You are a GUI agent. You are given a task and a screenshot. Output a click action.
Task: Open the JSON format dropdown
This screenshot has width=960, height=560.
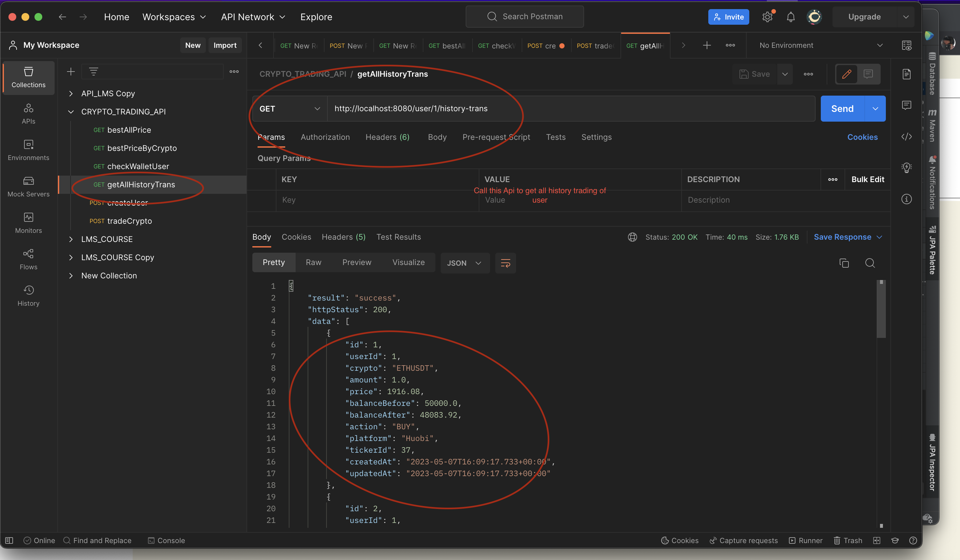click(x=465, y=263)
